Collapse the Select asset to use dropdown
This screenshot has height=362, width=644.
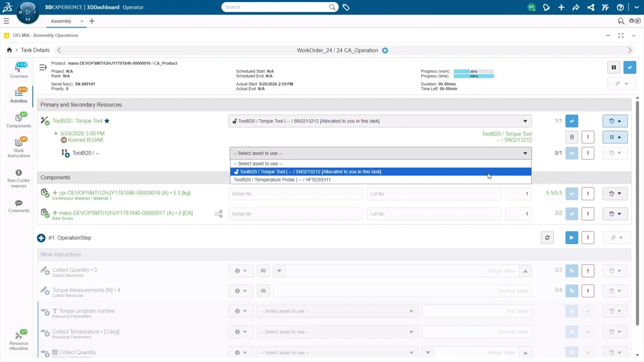pyautogui.click(x=380, y=153)
